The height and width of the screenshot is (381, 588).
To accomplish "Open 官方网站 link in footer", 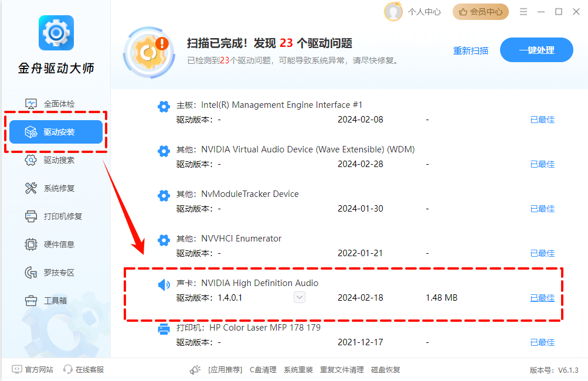I will click(x=39, y=370).
